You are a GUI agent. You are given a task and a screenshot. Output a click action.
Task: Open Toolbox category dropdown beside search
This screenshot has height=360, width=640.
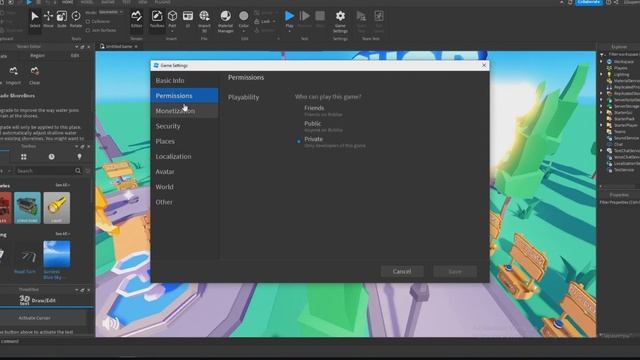pos(9,171)
